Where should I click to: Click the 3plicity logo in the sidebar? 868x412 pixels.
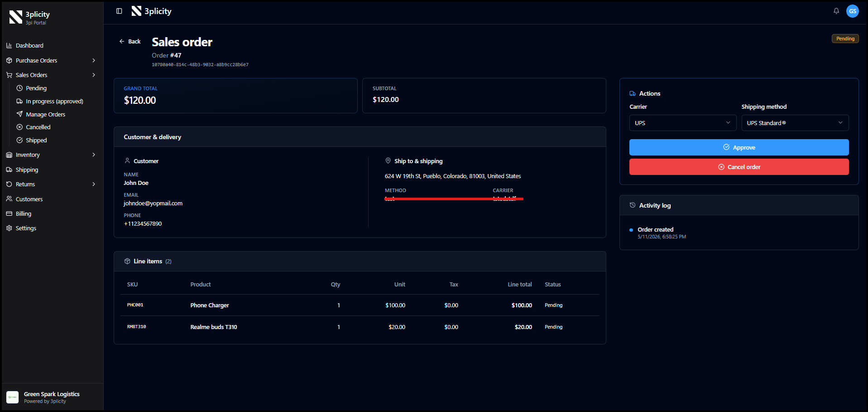(16, 17)
